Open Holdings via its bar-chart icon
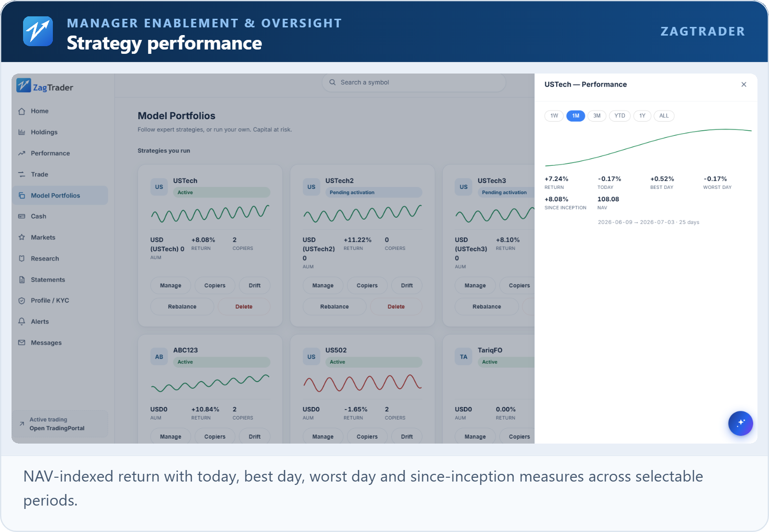 click(x=22, y=132)
